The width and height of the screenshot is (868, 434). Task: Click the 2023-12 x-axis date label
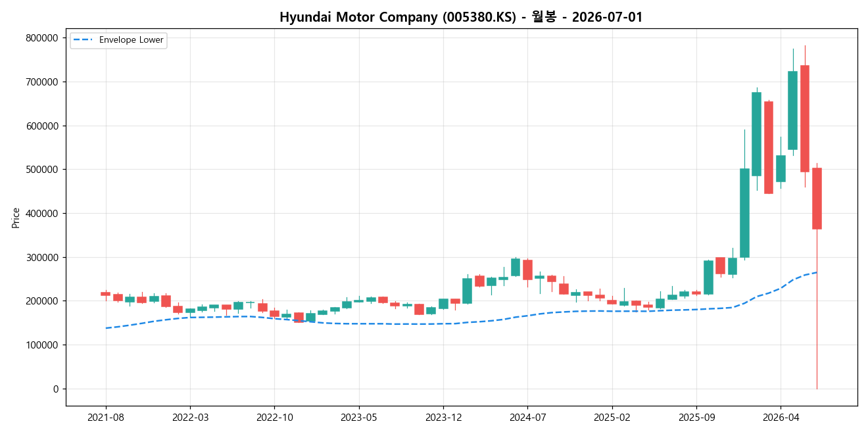click(443, 418)
